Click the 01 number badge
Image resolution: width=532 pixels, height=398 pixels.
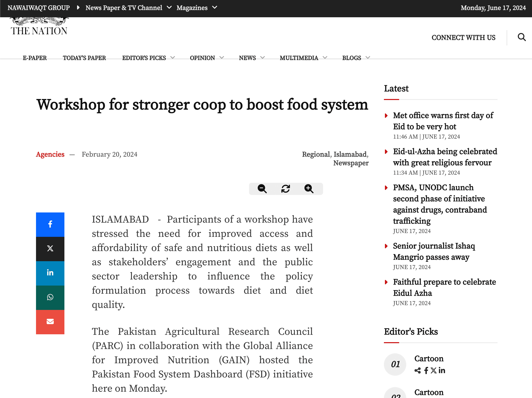pos(395,364)
